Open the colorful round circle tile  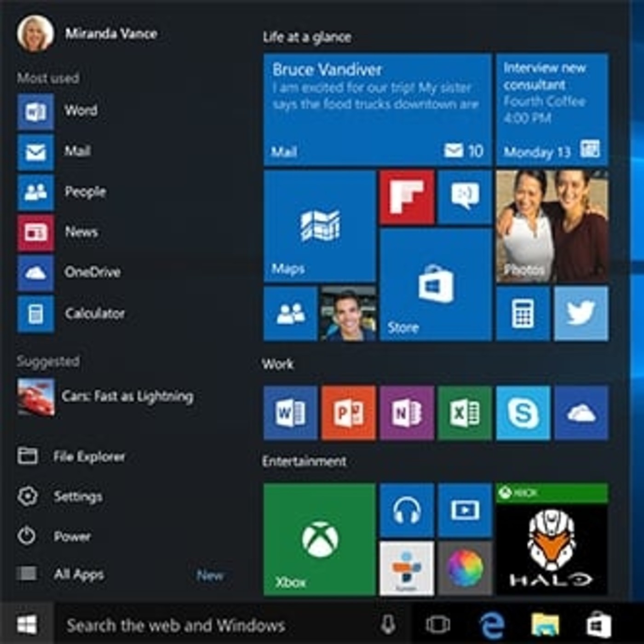click(465, 568)
